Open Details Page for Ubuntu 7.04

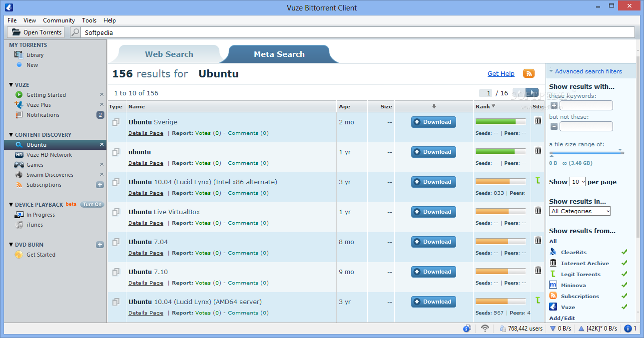click(x=145, y=253)
